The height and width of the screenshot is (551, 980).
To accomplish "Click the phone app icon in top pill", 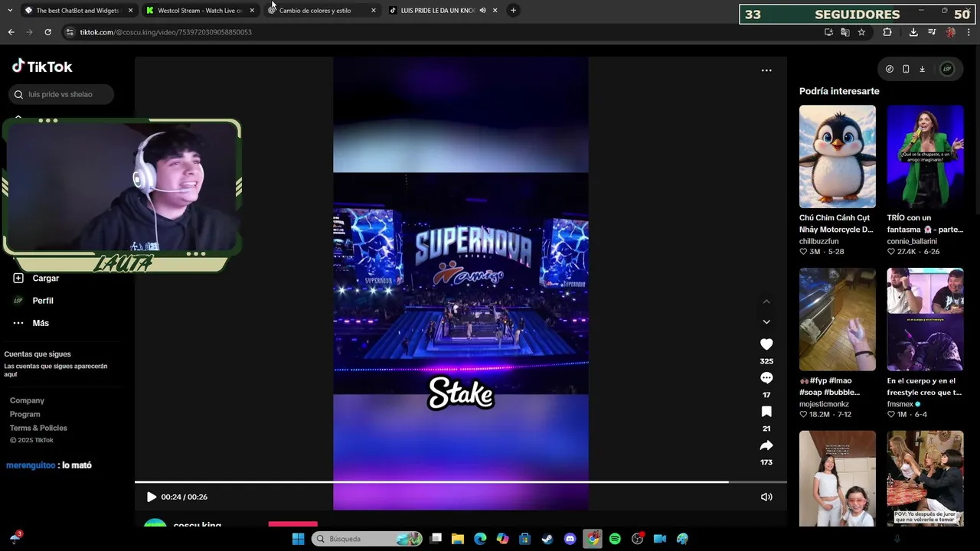I will coord(906,69).
